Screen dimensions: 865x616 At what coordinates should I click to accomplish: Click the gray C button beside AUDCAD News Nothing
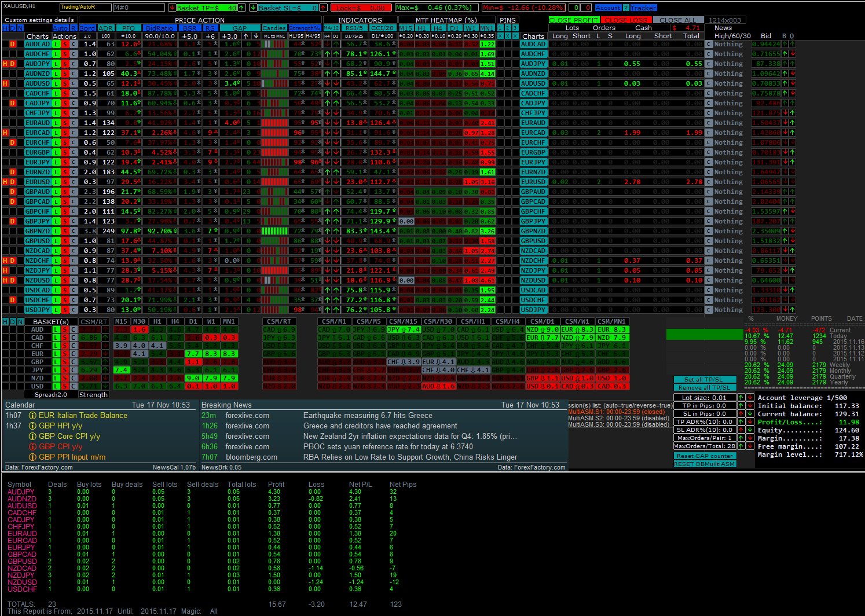click(x=708, y=44)
